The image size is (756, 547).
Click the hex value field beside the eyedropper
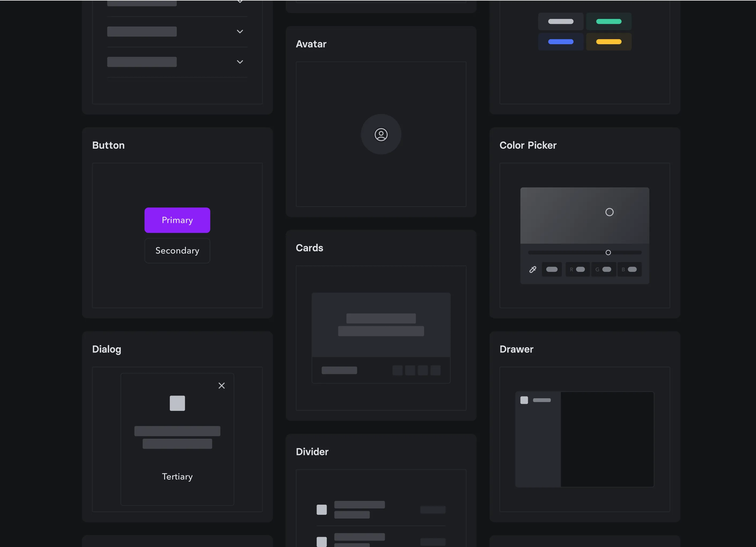(552, 270)
